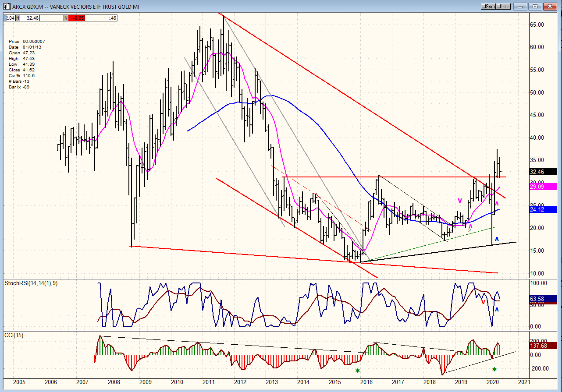Select the green star marker near 2020

click(x=494, y=369)
